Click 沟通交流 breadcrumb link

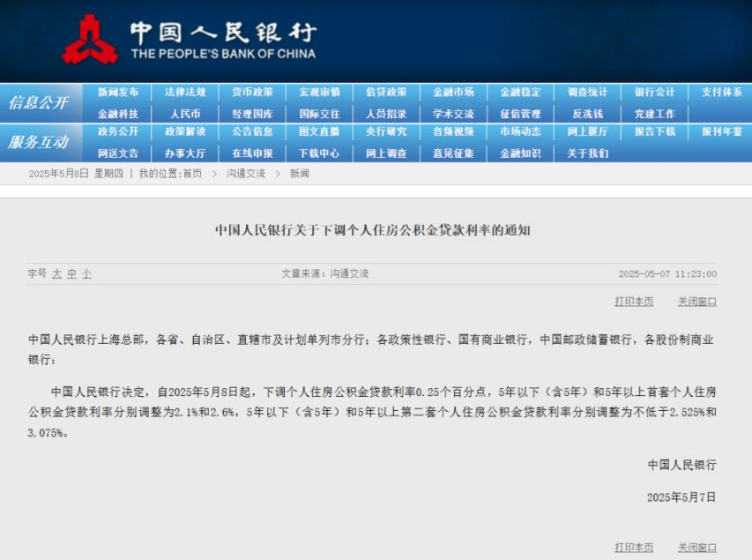tap(246, 174)
